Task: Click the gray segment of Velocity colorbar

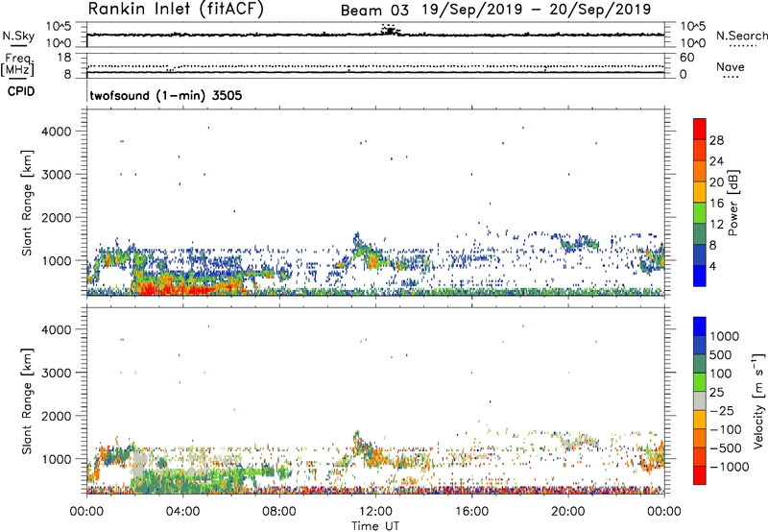Action: pyautogui.click(x=700, y=401)
